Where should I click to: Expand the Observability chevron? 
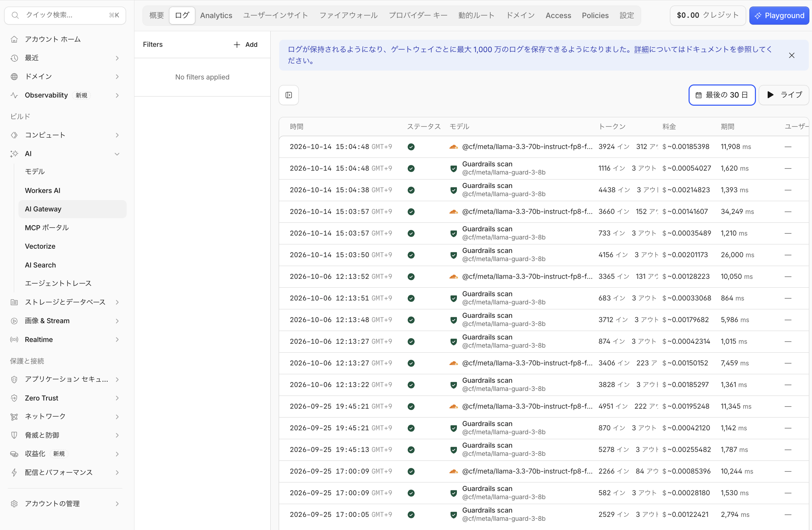(117, 95)
